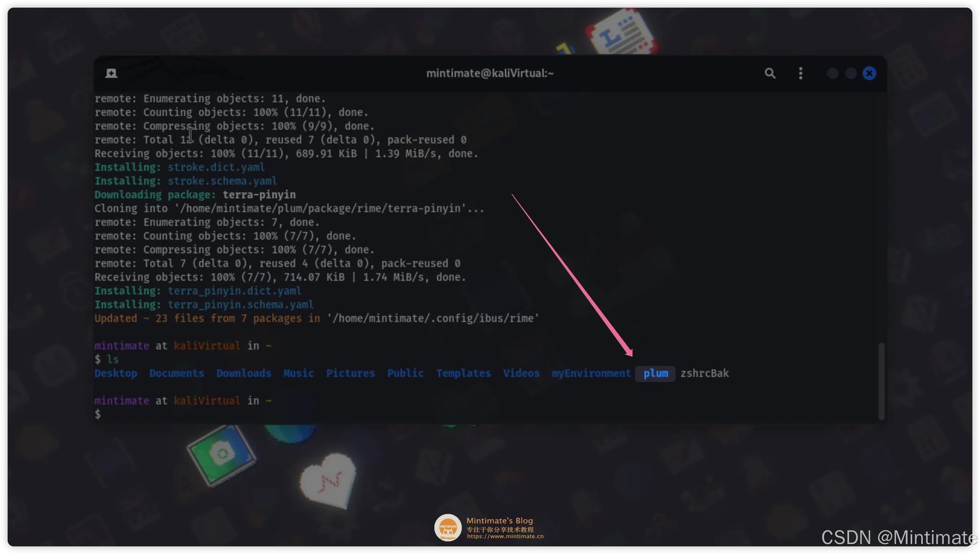Click 'Counting objects: 100% (7/7)' line
The image size is (980, 554).
tap(225, 236)
